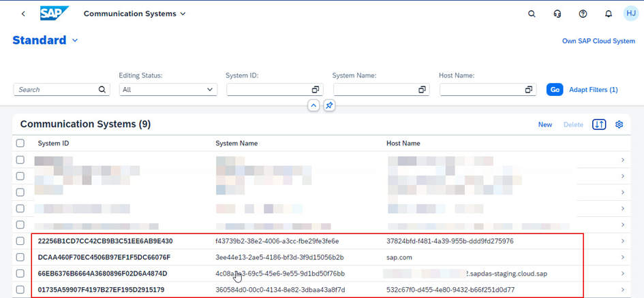Collapse the filter header with chevron
Image resolution: width=644 pixels, height=298 pixels.
(x=313, y=105)
